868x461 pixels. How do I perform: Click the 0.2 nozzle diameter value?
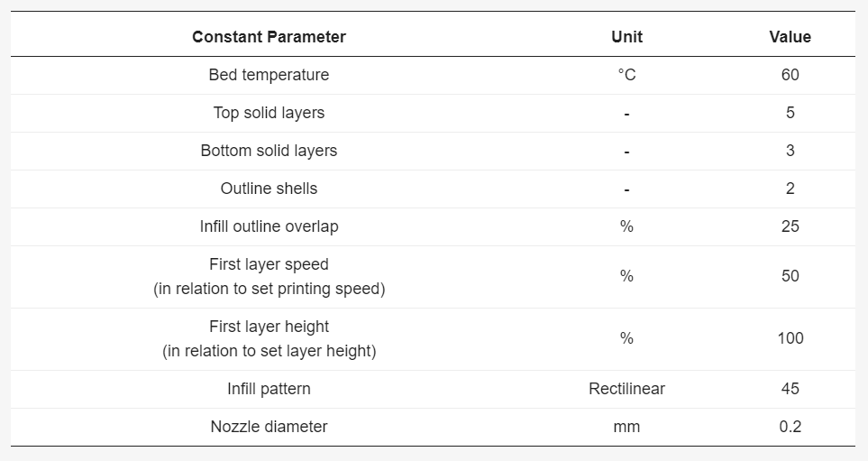click(790, 427)
